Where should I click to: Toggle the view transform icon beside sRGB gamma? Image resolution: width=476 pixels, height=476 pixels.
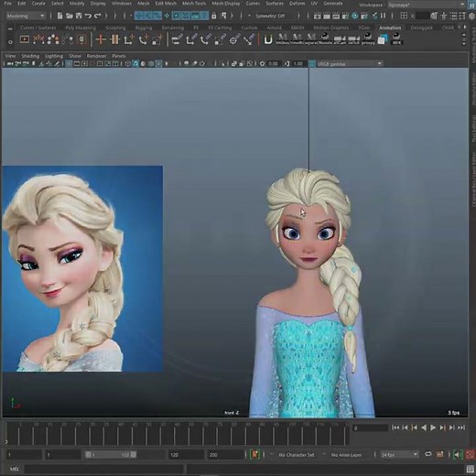pyautogui.click(x=312, y=64)
